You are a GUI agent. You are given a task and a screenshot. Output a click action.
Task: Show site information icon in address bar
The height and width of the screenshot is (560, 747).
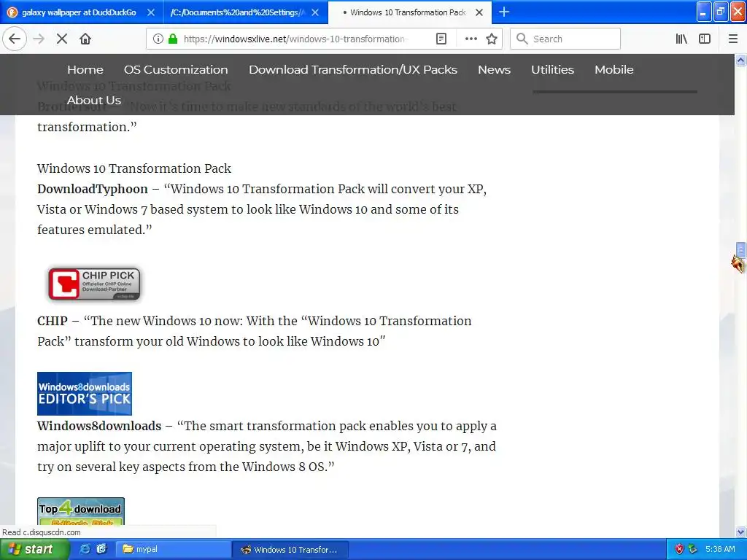pos(158,39)
